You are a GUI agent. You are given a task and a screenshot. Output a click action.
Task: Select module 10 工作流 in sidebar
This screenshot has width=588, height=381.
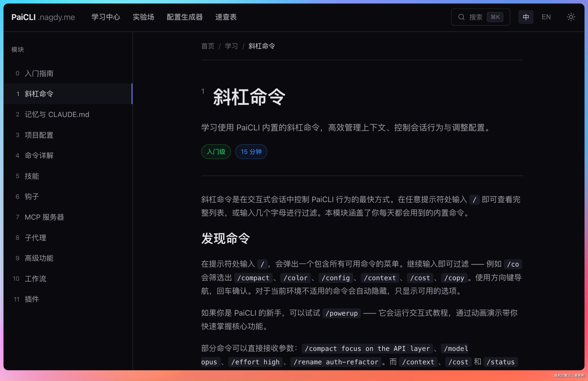point(68,279)
